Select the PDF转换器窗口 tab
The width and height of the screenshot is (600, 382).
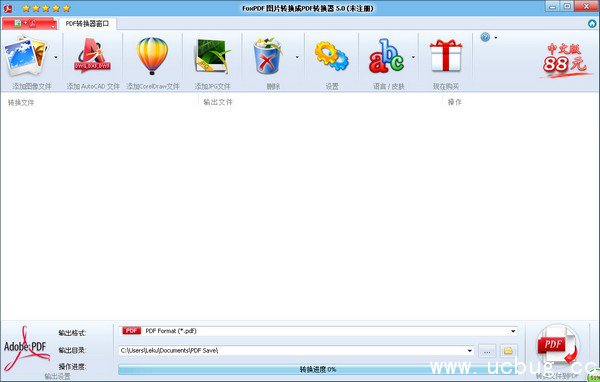[87, 24]
